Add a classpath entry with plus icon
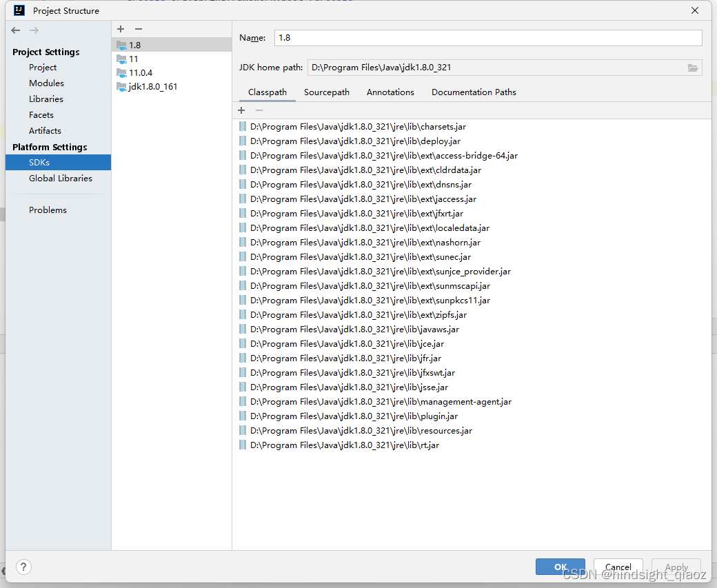Image resolution: width=717 pixels, height=588 pixels. tap(241, 110)
